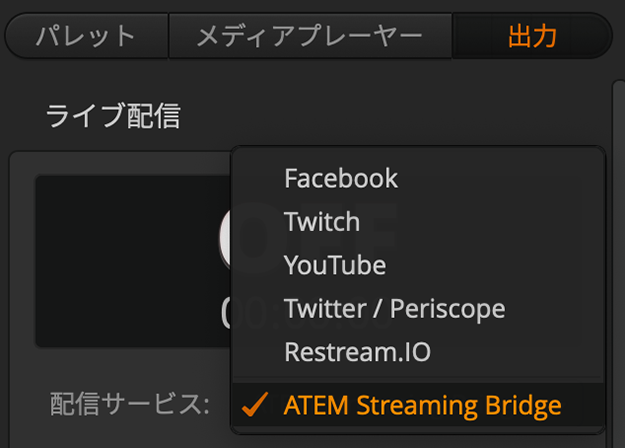Click the 配信サービス label
The height and width of the screenshot is (448, 625).
click(129, 405)
